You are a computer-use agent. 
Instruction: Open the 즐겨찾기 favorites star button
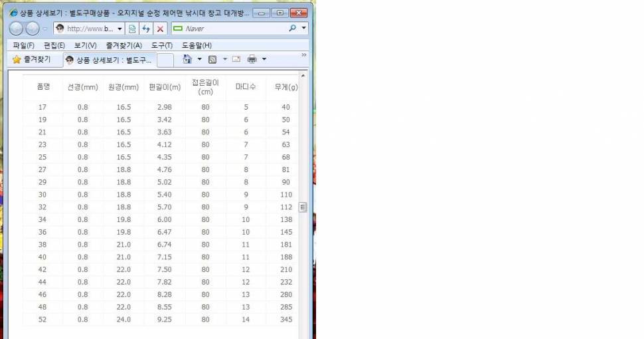coord(32,60)
